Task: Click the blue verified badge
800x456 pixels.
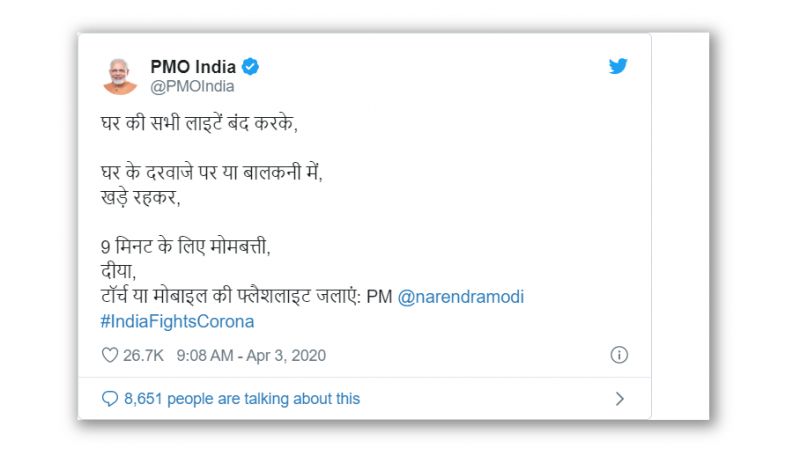Action: click(251, 67)
